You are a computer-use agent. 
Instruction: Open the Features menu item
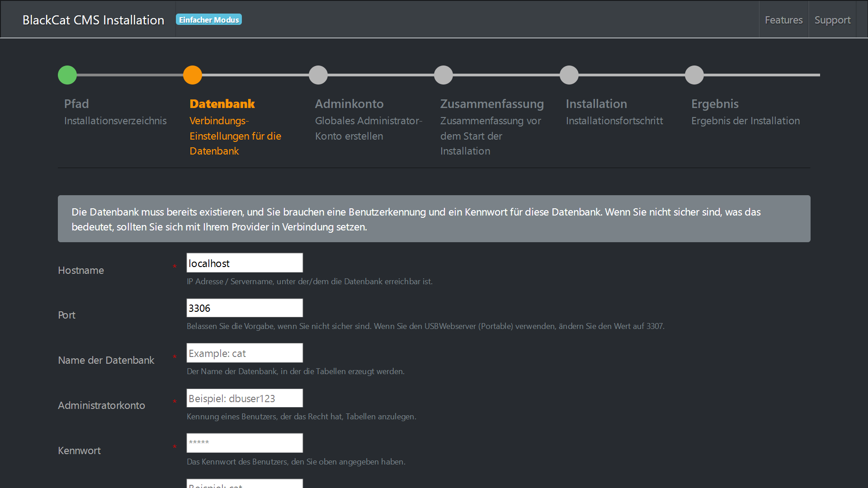783,20
